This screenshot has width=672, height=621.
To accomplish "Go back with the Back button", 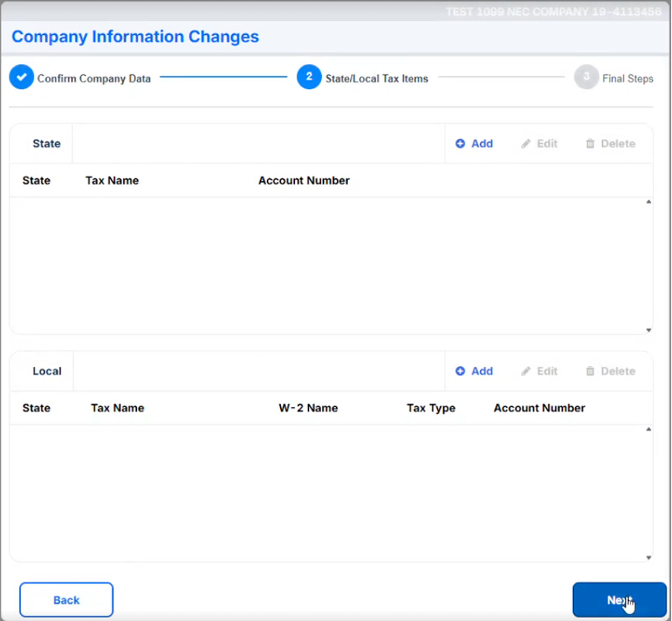I will pos(66,599).
